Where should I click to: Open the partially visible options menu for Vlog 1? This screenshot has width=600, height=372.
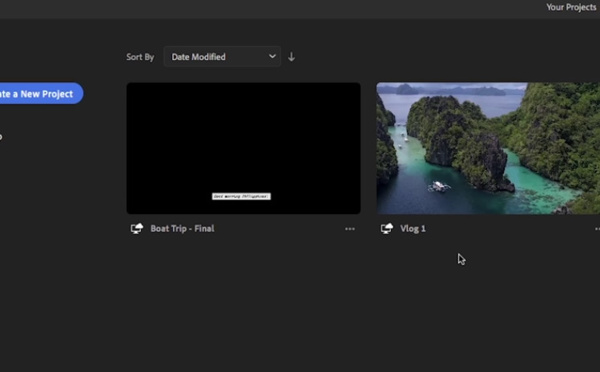coord(597,229)
